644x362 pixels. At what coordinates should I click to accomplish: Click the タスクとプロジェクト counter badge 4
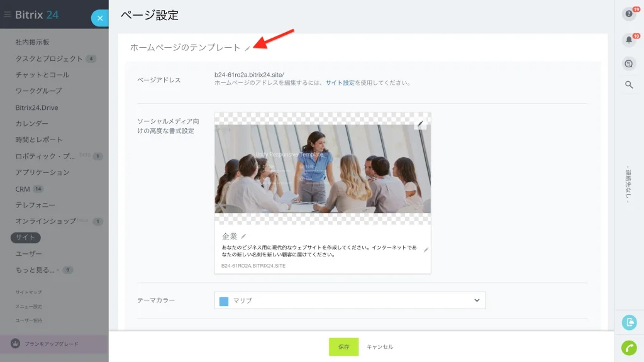tap(91, 58)
